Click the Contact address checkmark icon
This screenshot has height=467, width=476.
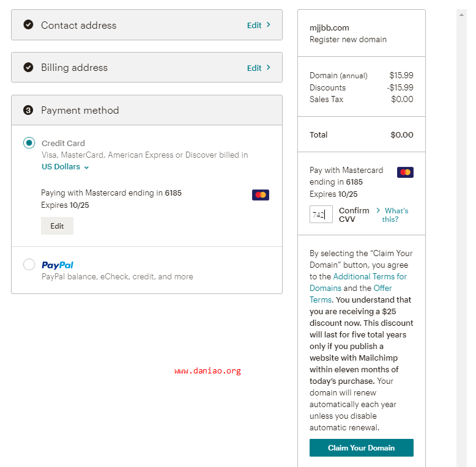pos(28,24)
